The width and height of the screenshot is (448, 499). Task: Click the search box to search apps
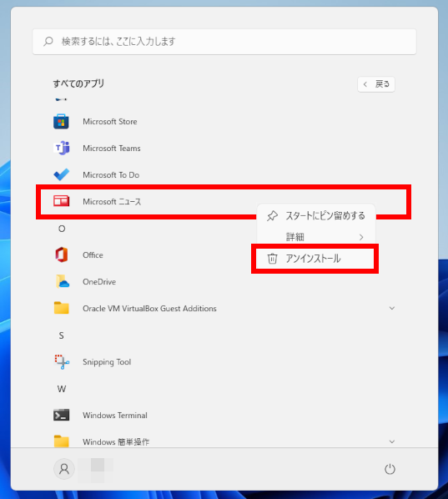224,42
